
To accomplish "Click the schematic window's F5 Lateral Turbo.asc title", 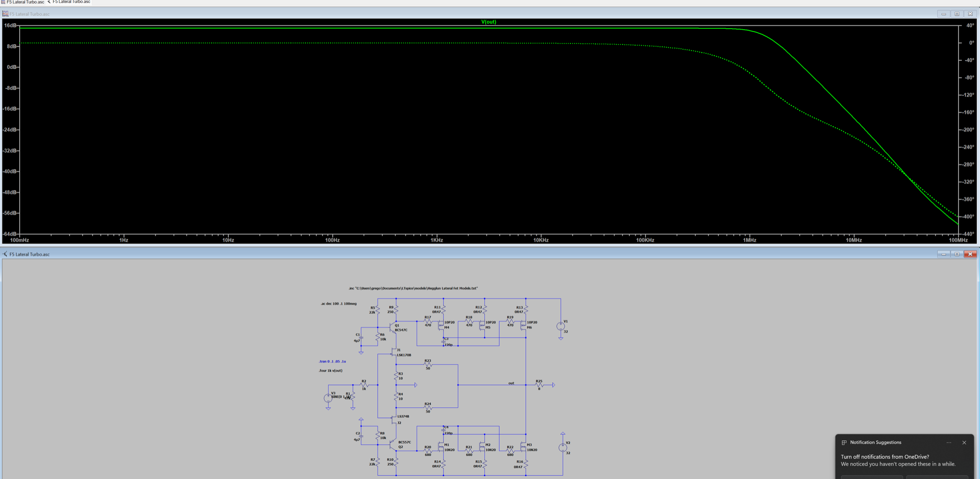I will pyautogui.click(x=30, y=254).
